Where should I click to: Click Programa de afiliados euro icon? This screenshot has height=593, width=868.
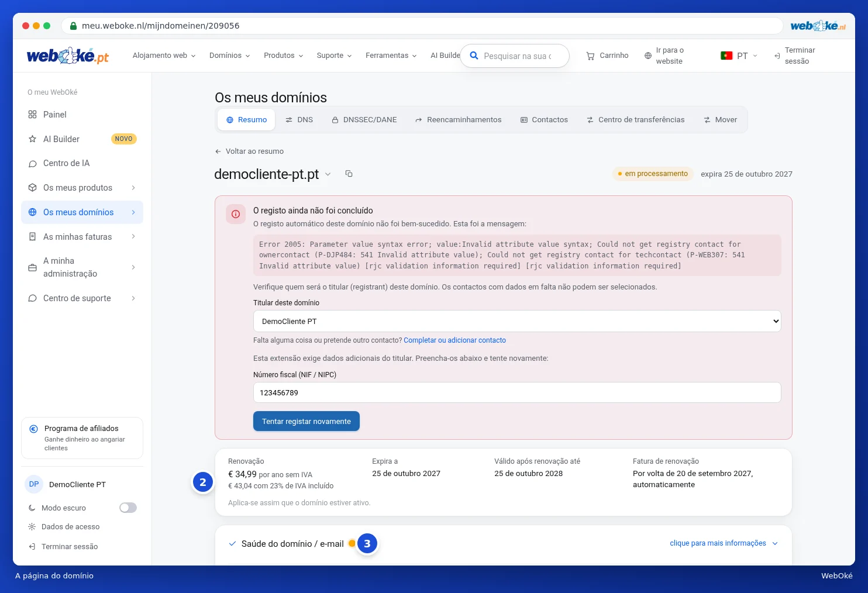coord(34,429)
